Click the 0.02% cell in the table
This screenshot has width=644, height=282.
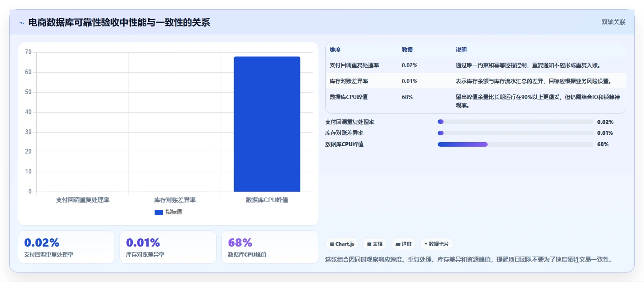coord(409,65)
